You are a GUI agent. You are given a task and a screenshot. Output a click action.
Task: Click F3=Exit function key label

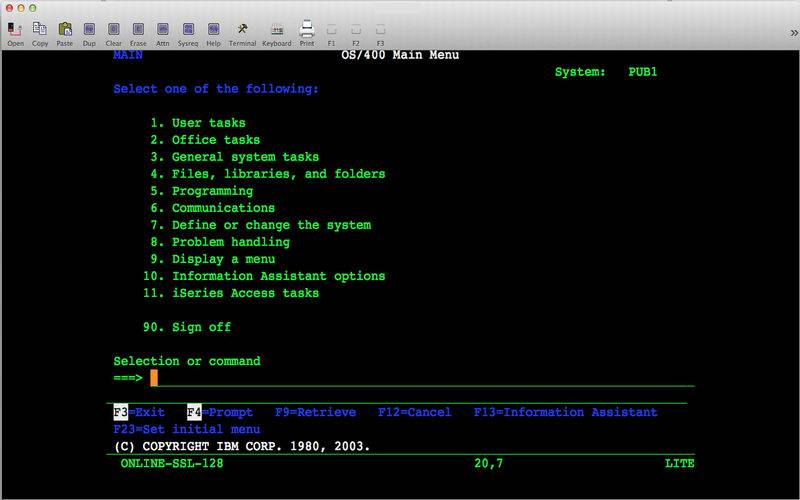click(x=139, y=412)
